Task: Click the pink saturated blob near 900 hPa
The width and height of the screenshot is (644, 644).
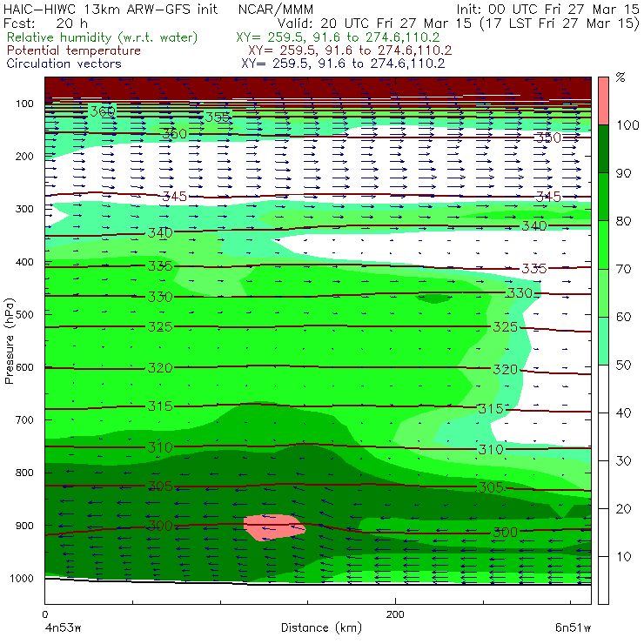Action: (274, 527)
